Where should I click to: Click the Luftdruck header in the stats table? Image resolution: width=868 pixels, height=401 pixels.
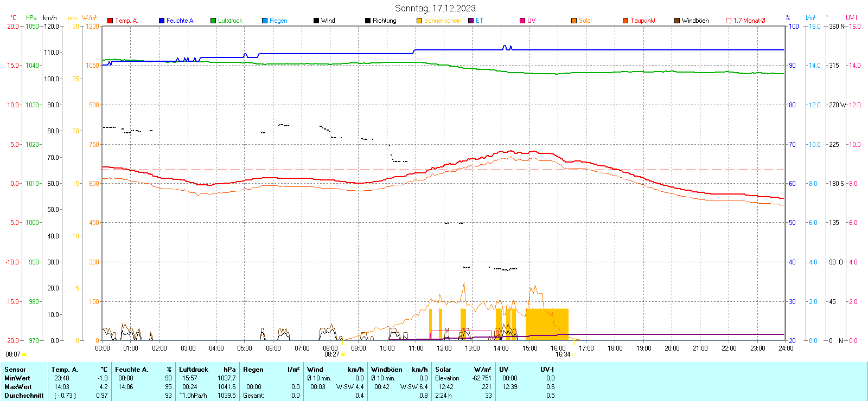coord(194,370)
